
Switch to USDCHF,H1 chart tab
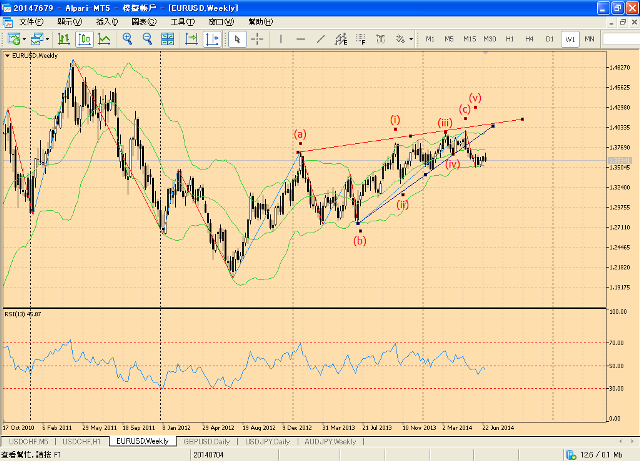(x=82, y=441)
